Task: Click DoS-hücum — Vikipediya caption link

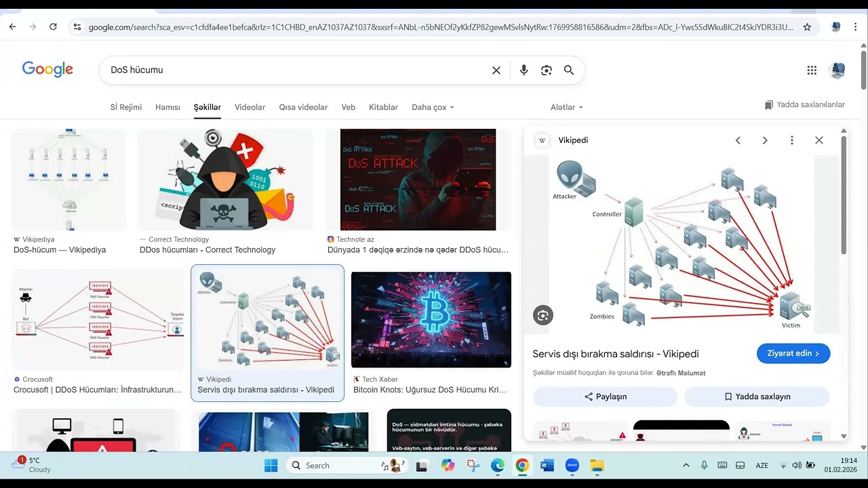Action: 60,249
